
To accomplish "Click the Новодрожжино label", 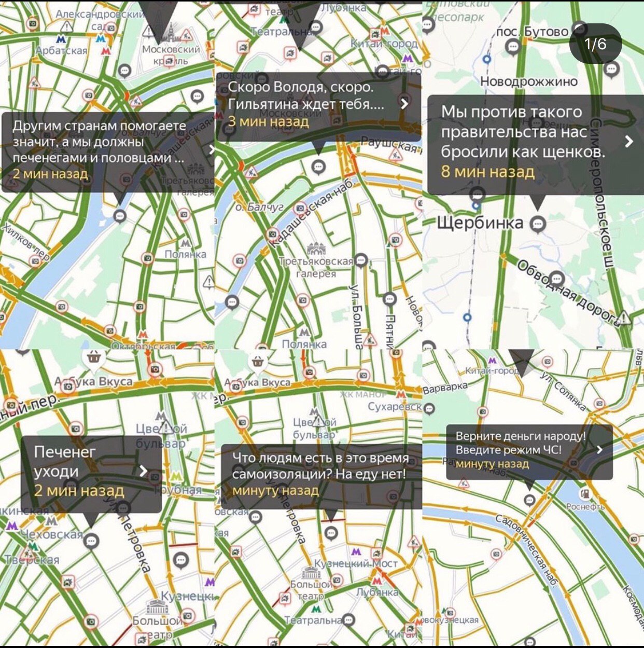I will click(529, 81).
